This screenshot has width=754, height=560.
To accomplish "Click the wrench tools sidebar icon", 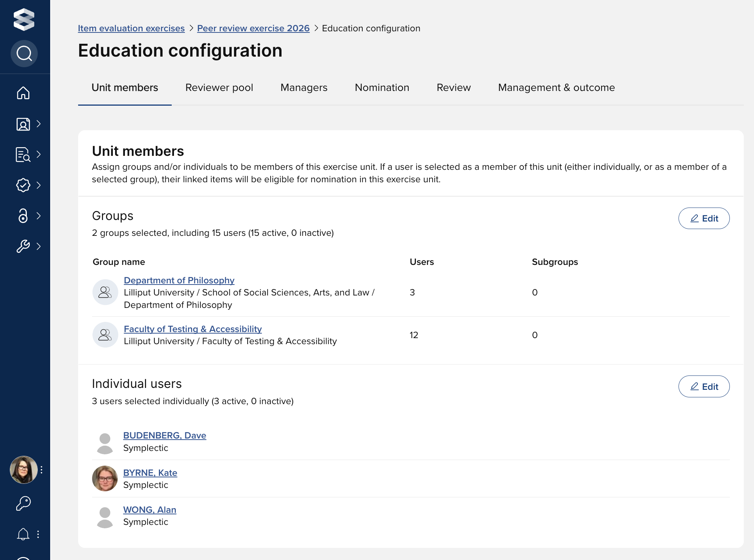I will click(23, 246).
